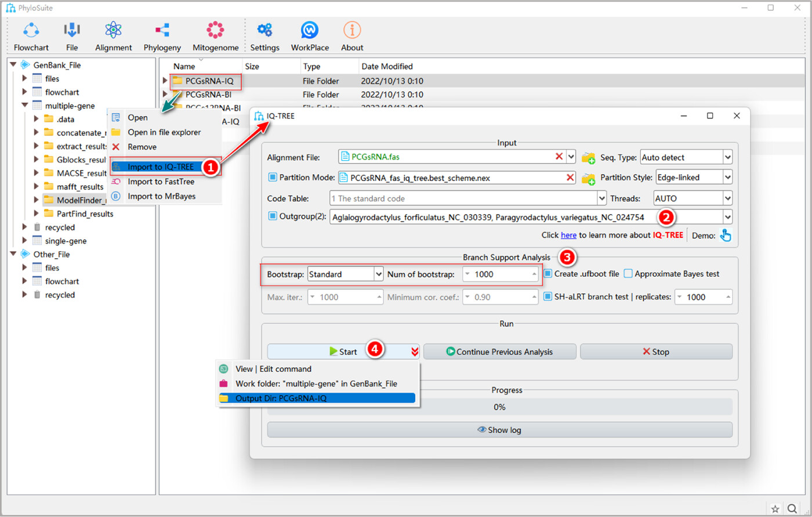The width and height of the screenshot is (812, 517).
Task: Clear the best_scheme.nex partition file with red X
Action: (570, 178)
